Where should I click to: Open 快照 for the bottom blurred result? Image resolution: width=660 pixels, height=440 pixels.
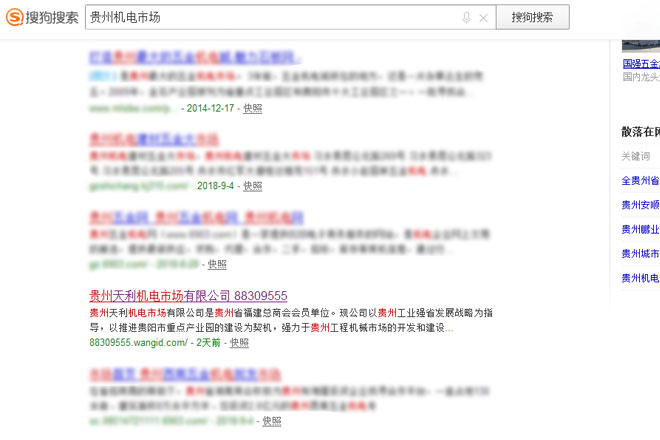[272, 421]
